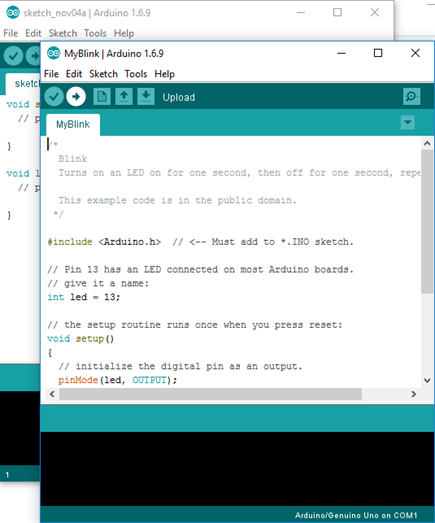Open the Serial Monitor magnifier icon

(411, 97)
